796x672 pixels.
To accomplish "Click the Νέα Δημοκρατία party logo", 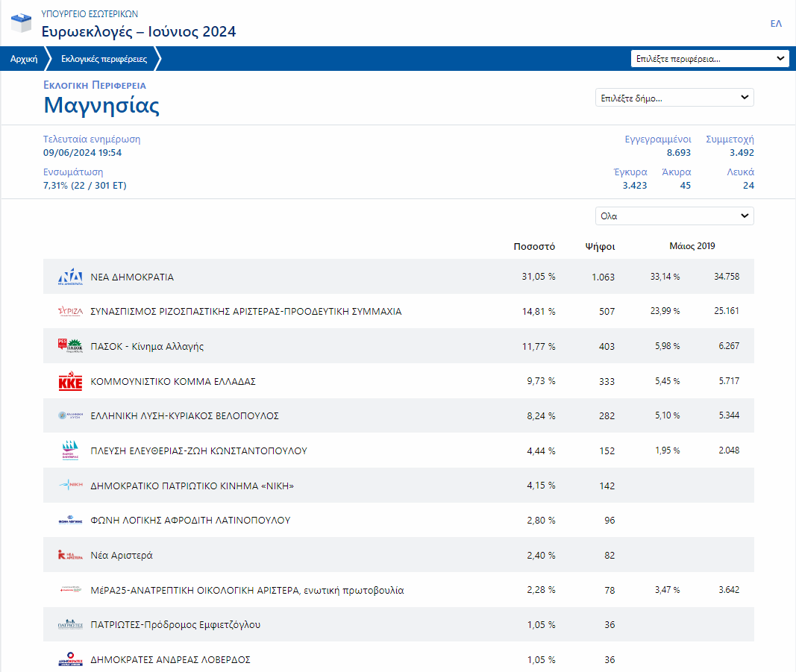I will pyautogui.click(x=70, y=277).
